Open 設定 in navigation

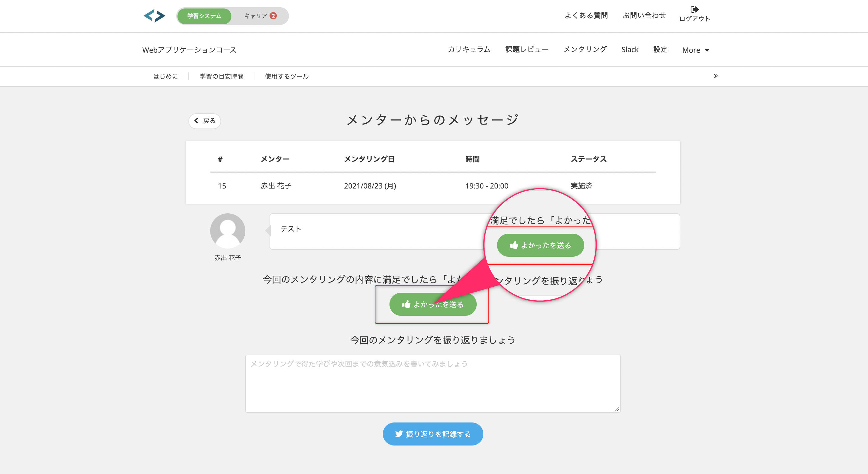point(660,49)
